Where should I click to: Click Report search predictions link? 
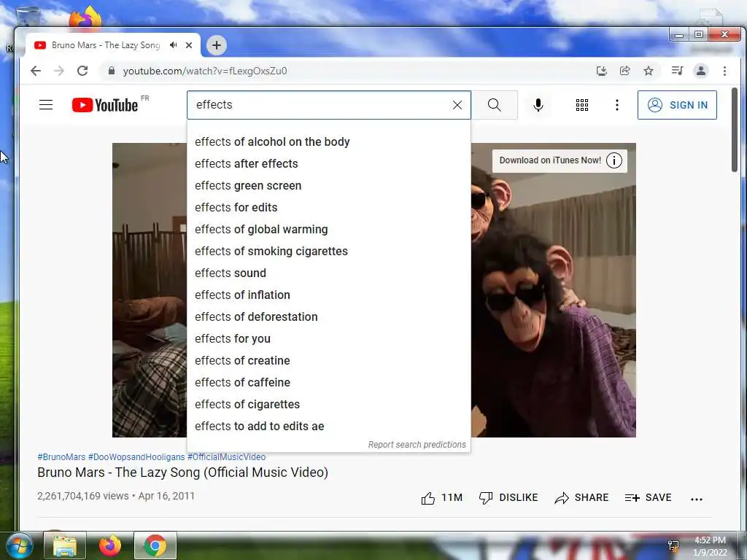click(x=417, y=445)
